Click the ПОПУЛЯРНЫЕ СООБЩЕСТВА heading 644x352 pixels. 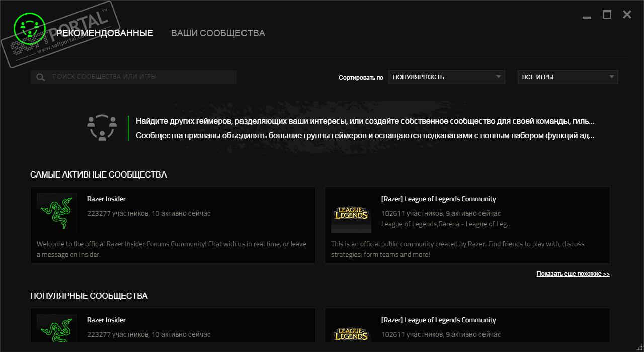point(89,296)
